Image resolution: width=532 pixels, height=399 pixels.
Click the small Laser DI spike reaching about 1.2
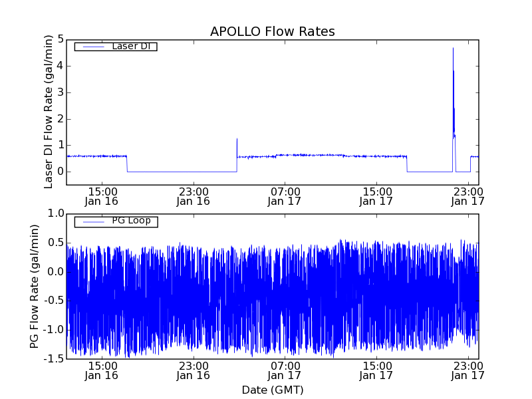[x=237, y=149]
